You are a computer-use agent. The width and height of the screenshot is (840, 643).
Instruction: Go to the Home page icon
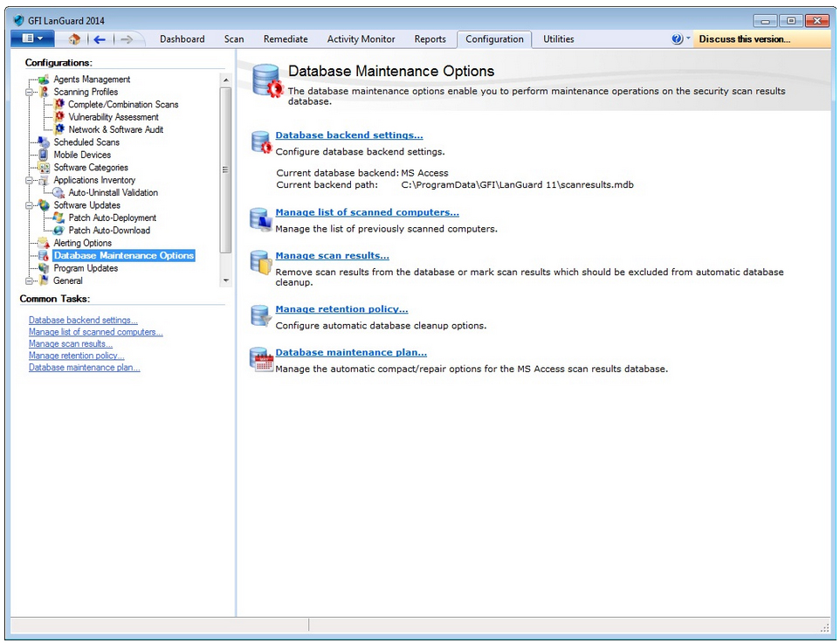coord(74,39)
